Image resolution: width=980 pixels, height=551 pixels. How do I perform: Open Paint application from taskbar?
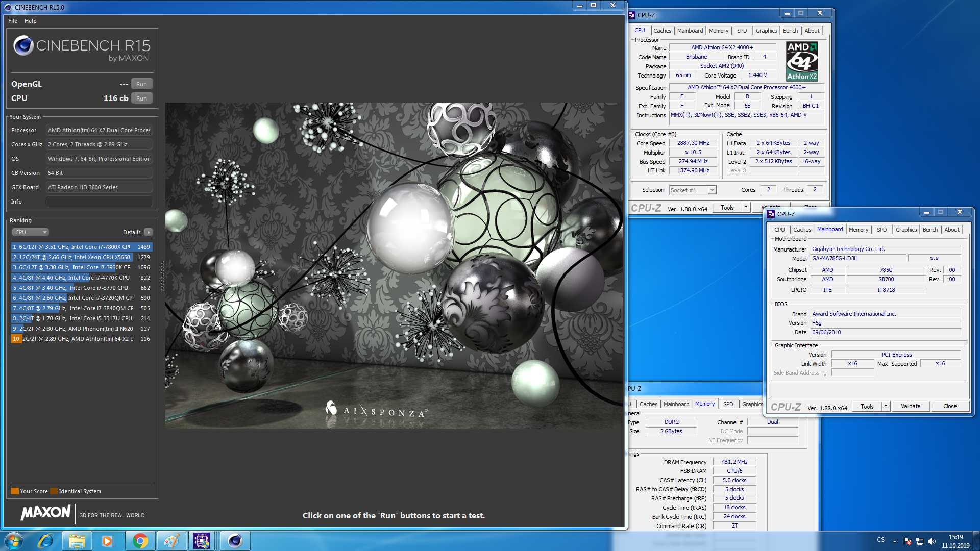click(x=171, y=541)
